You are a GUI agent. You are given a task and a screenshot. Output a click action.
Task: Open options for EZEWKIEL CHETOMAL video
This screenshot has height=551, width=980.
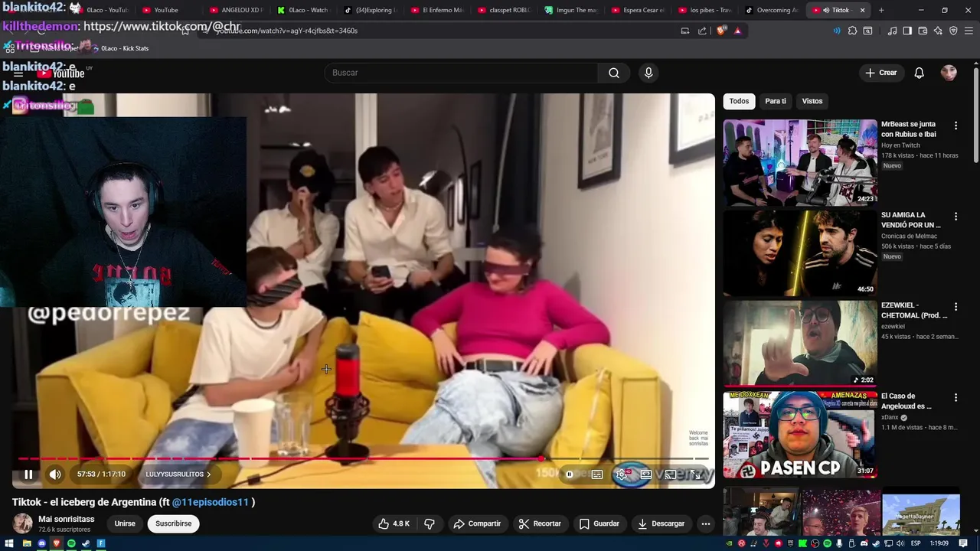[x=955, y=307]
